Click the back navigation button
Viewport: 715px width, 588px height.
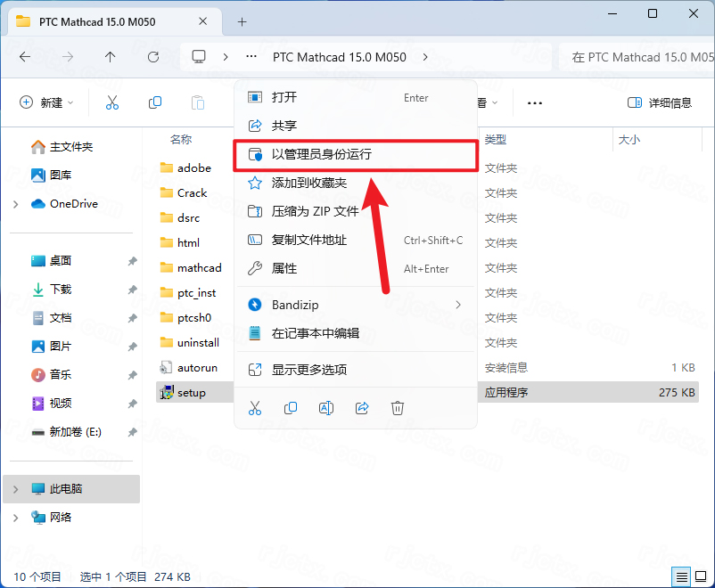click(x=24, y=56)
